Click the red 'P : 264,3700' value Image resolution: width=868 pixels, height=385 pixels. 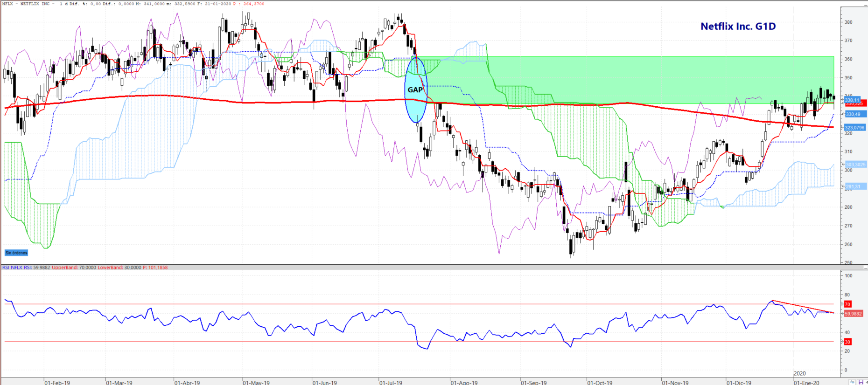click(249, 4)
